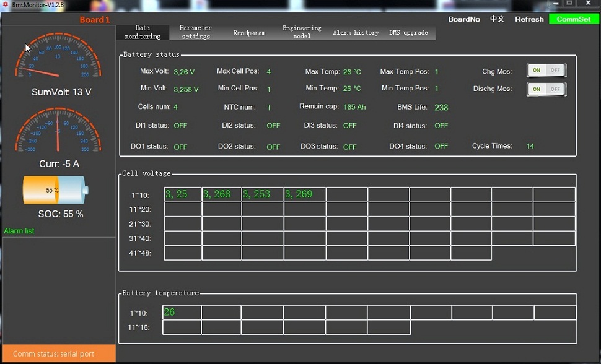Viewport: 601px width, 364px height.
Task: Switch to the Data monitoring tab
Action: [x=143, y=32]
